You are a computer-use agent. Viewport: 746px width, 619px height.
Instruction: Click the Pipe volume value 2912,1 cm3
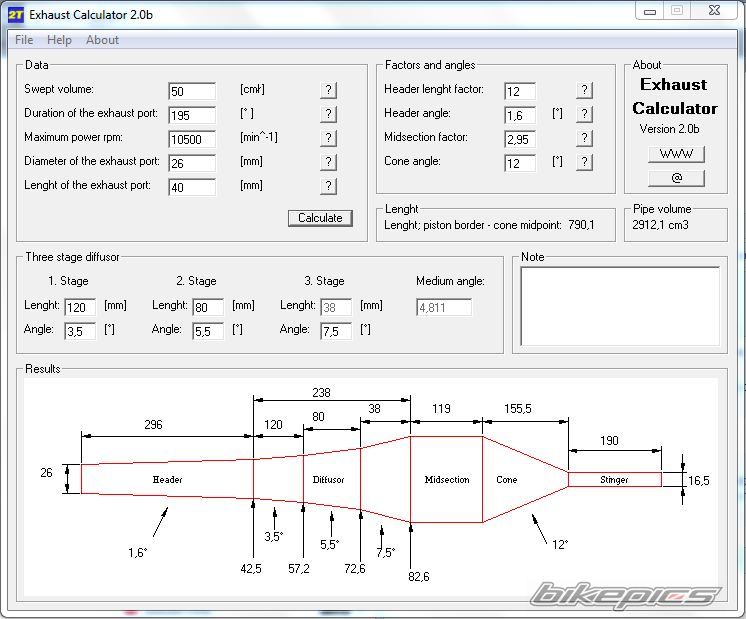pos(660,225)
